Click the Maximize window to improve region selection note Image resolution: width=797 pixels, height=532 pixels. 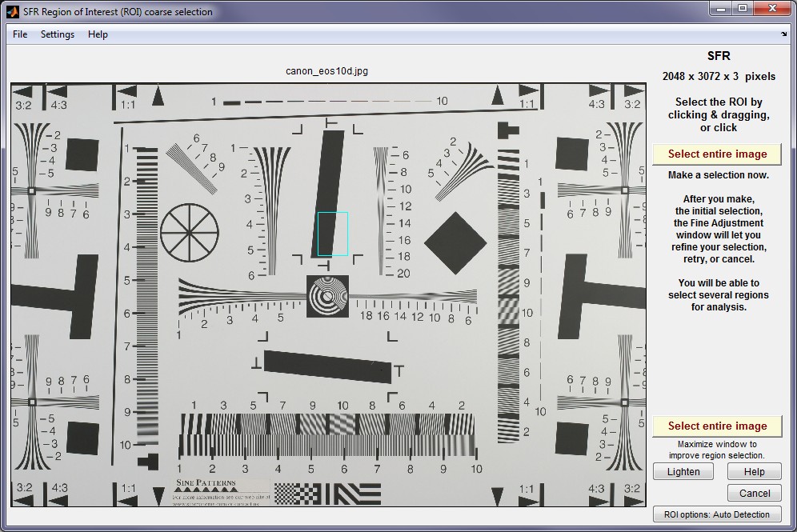tap(717, 450)
